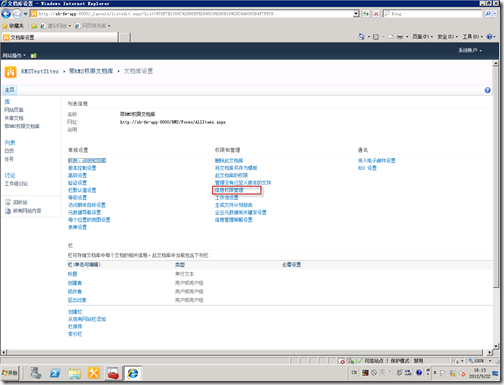Open RSS 设置 link

(367, 168)
